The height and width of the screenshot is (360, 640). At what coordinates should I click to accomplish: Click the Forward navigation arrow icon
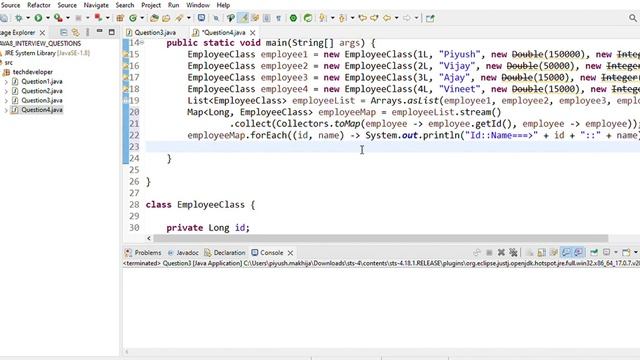pos(407,18)
